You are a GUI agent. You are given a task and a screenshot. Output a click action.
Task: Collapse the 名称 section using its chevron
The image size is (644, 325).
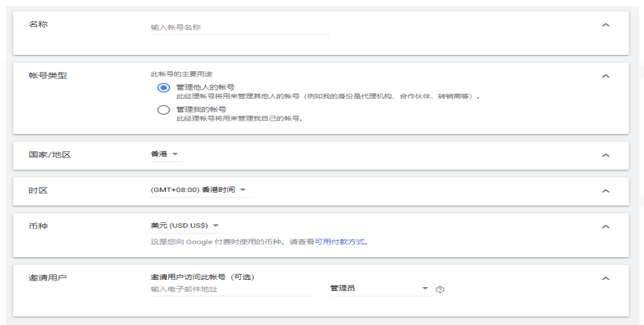[x=606, y=25]
